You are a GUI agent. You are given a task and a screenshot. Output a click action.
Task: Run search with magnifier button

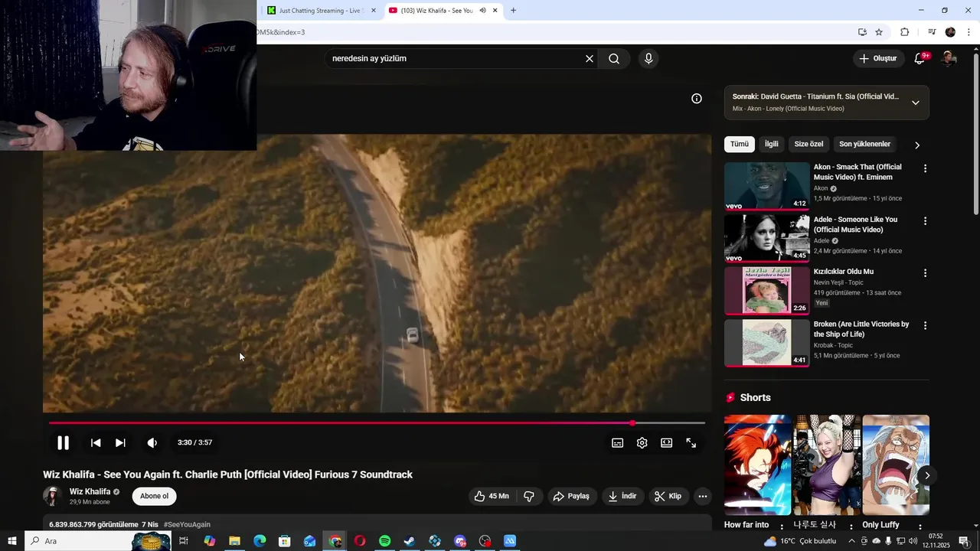[x=614, y=59]
